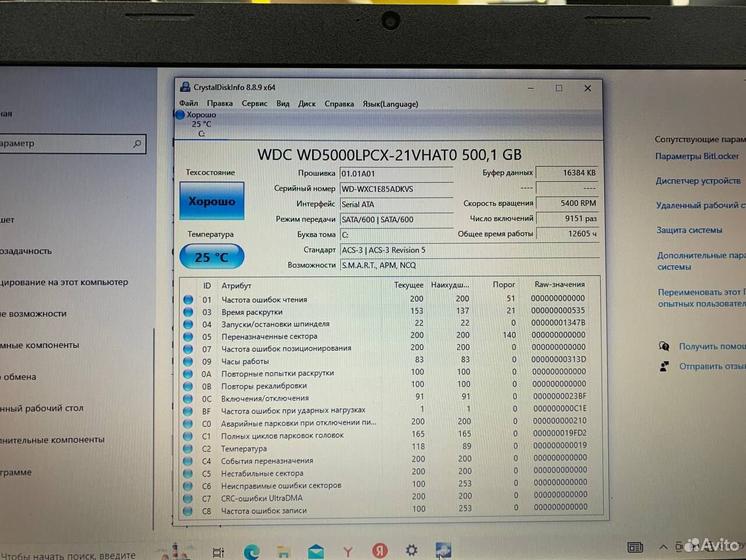The width and height of the screenshot is (746, 560).
Task: Open the Mail app from the taskbar
Action: (x=315, y=551)
